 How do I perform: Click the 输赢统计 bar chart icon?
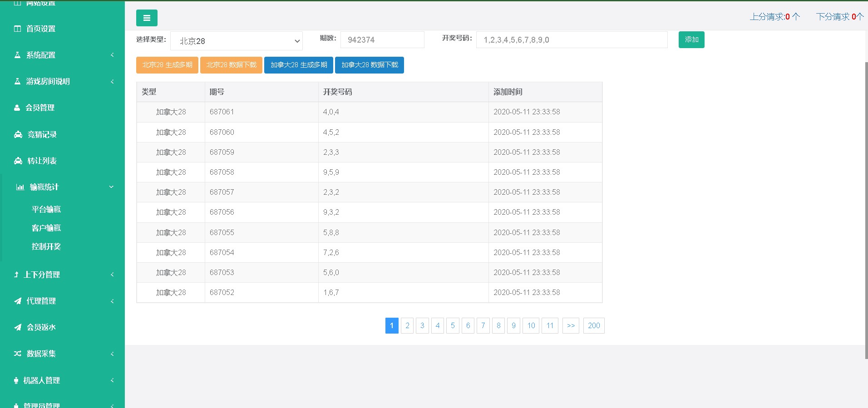click(x=20, y=187)
